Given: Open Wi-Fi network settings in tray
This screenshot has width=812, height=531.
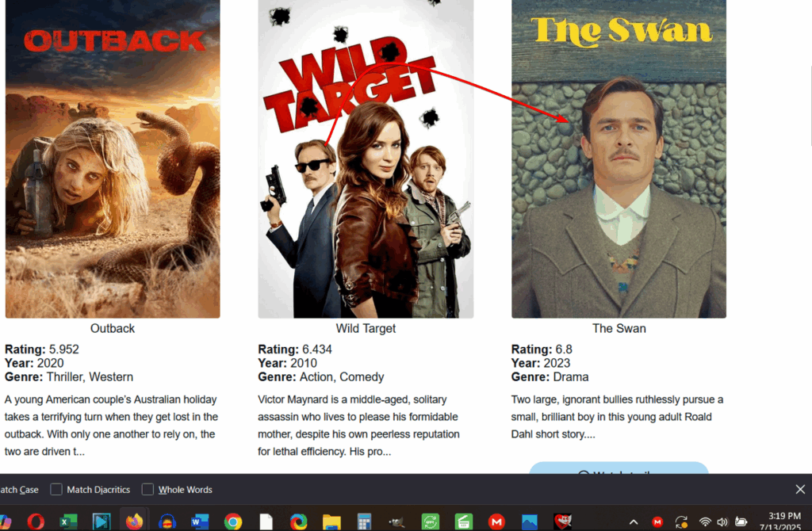Looking at the screenshot, I should click(x=705, y=521).
